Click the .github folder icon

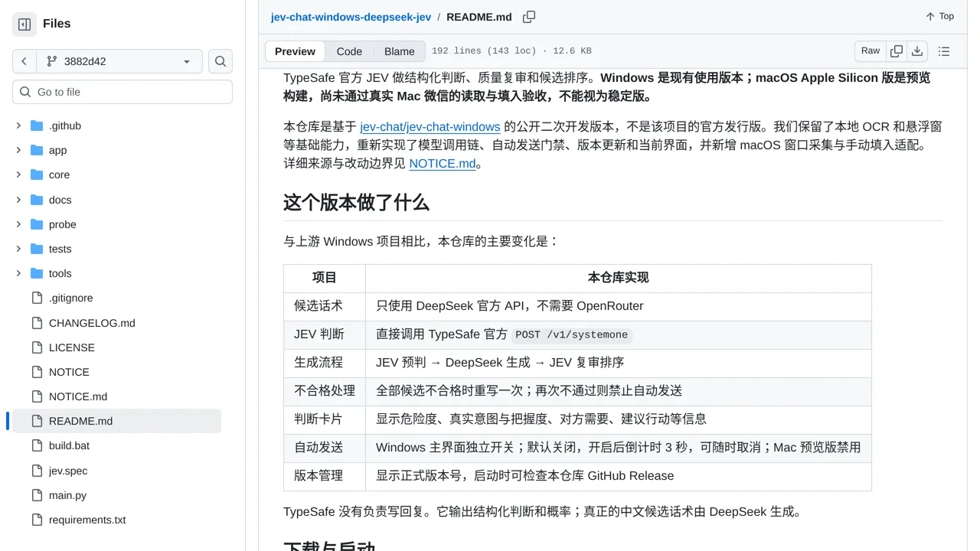[37, 126]
